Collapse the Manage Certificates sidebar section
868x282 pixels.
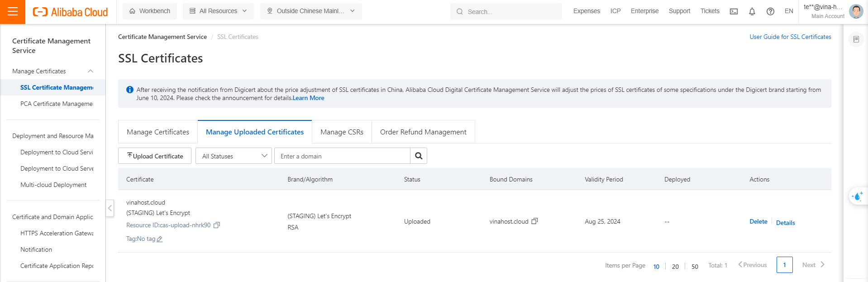tap(90, 71)
